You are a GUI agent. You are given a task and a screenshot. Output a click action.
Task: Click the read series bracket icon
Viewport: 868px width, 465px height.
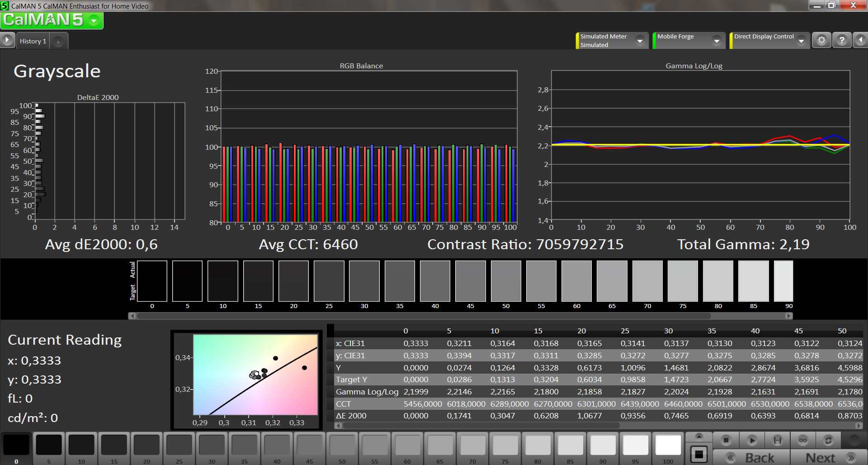777,440
